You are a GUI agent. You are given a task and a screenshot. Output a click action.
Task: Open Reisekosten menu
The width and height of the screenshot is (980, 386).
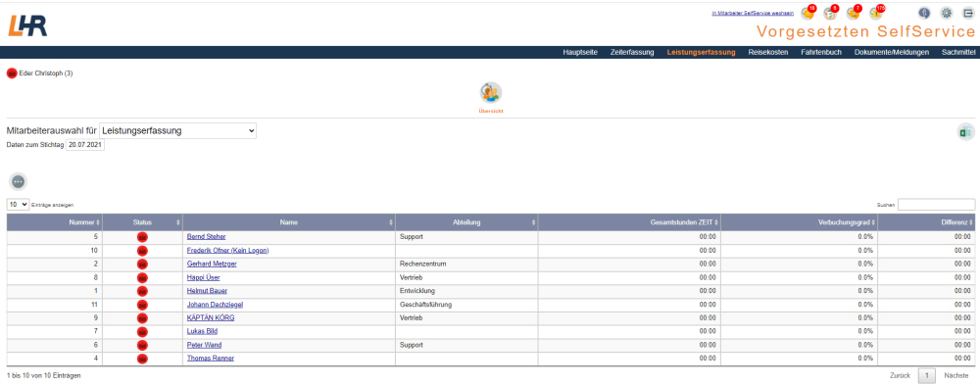coord(768,53)
